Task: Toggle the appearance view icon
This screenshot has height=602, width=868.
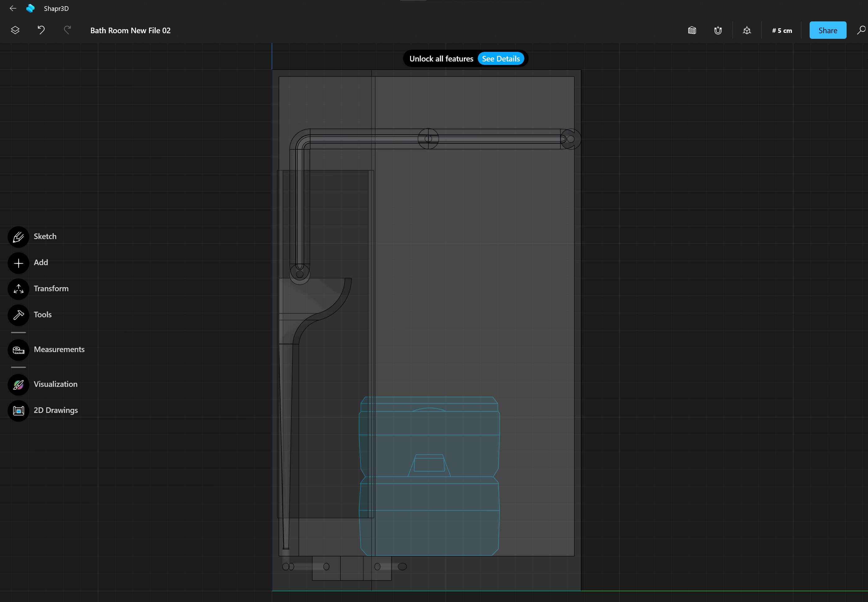Action: (x=692, y=30)
